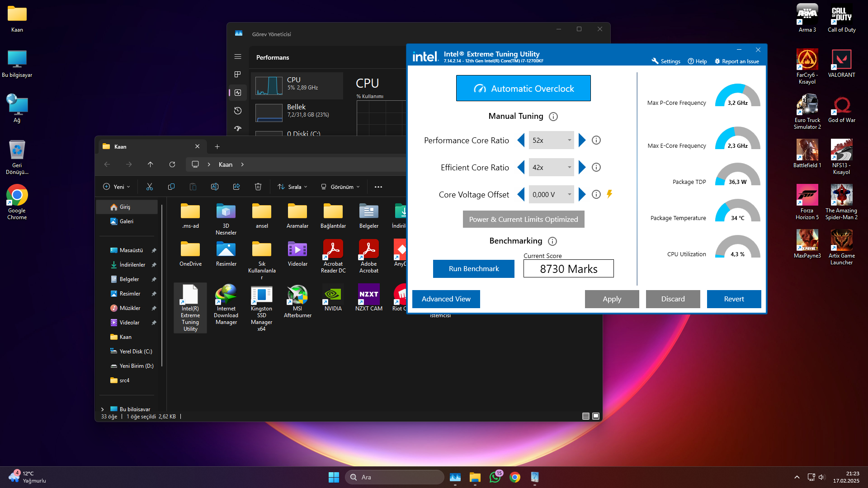Click the Report an Issue icon
Viewport: 868px width, 488px height.
coord(717,61)
